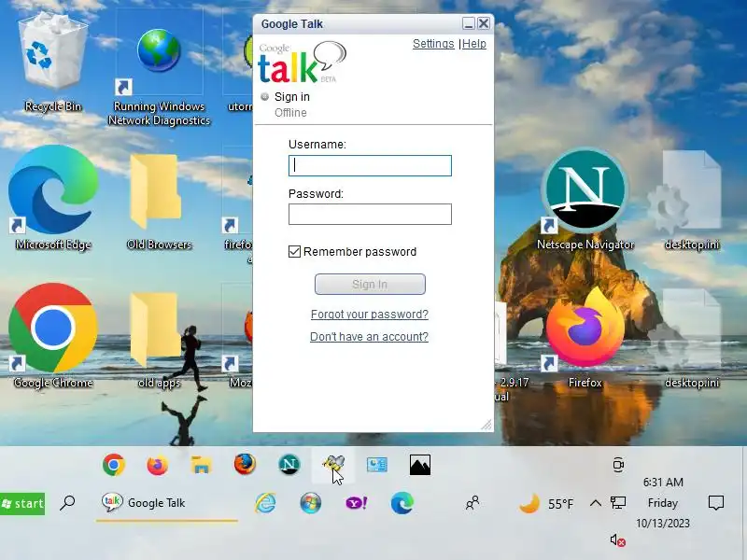Click the Offline status text
This screenshot has height=560, width=747.
click(290, 113)
